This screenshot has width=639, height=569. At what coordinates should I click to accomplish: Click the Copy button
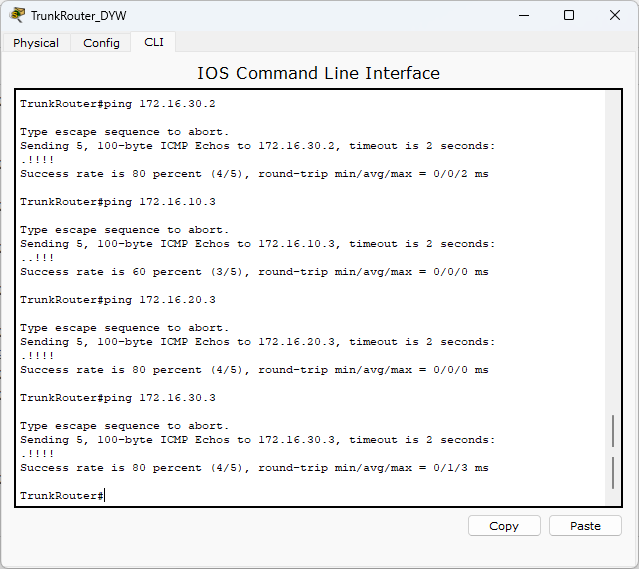click(504, 526)
